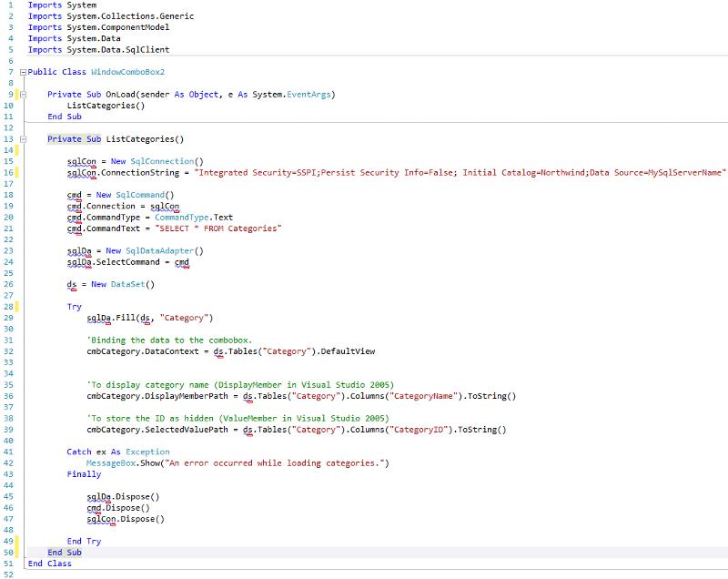The height and width of the screenshot is (579, 728).
Task: Click 'DataSet' on line 26
Action: 127,284
